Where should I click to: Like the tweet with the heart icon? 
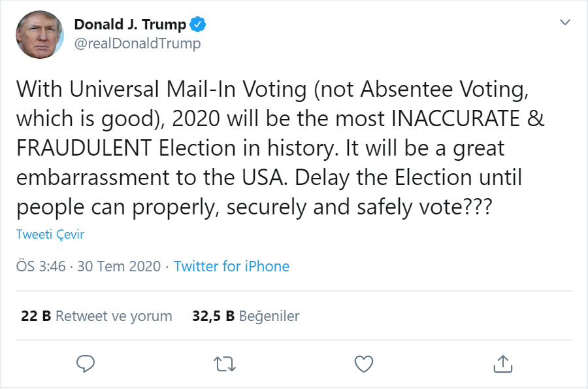pyautogui.click(x=363, y=364)
